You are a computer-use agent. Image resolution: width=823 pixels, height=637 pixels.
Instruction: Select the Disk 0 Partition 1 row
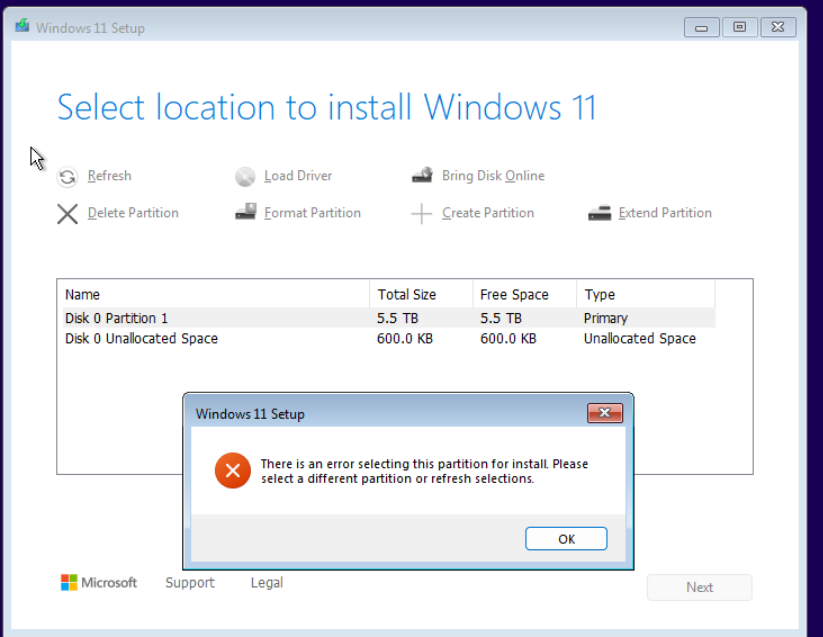click(x=388, y=318)
